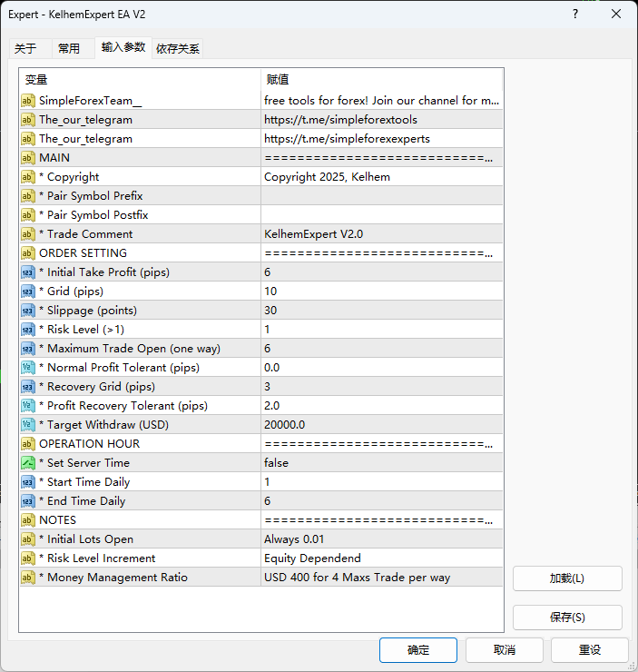638x672 pixels.
Task: Click 加载(L) to load parameters
Action: [x=567, y=578]
